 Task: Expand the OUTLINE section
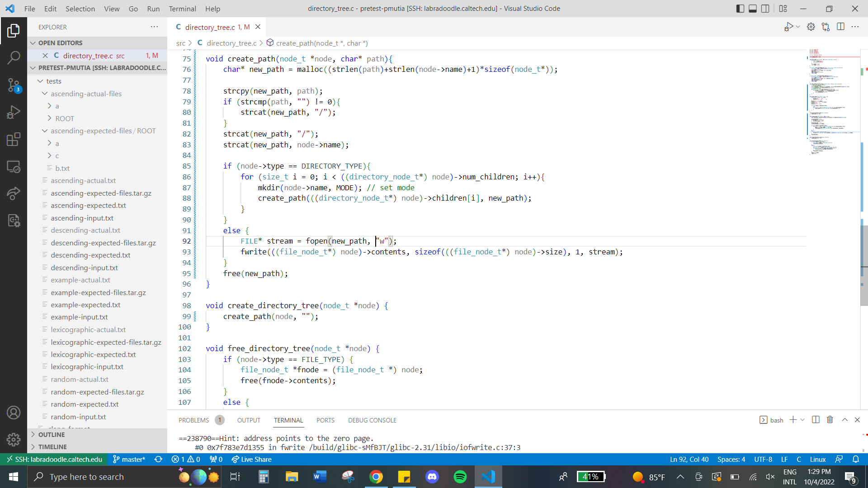point(52,434)
